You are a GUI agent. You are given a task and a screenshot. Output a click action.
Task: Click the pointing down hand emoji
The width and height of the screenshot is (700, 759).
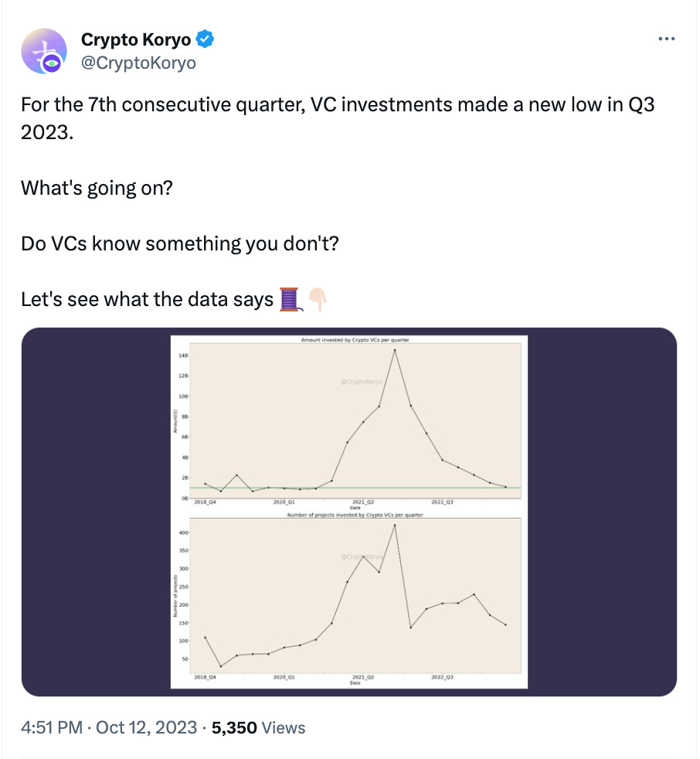tap(318, 299)
